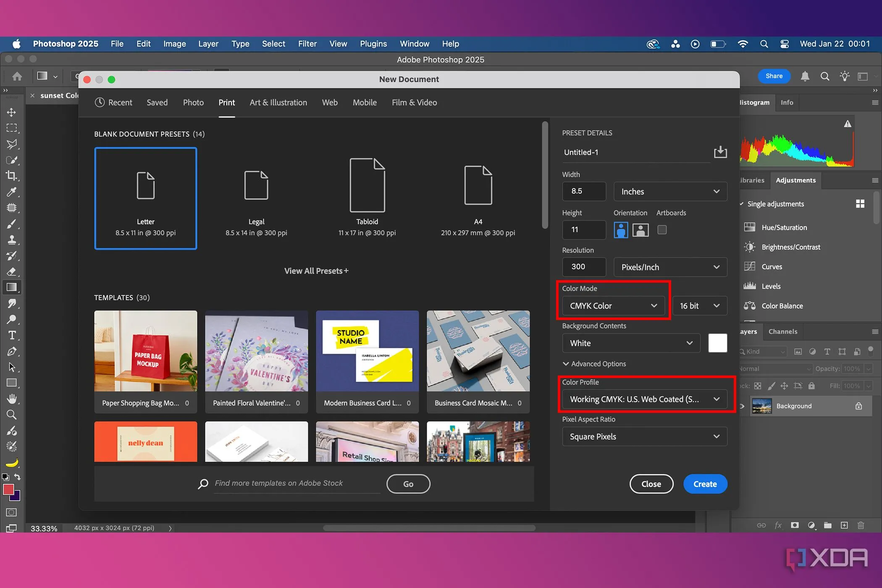Switch to Film & Video tab
Screen dimensions: 882x588
414,102
